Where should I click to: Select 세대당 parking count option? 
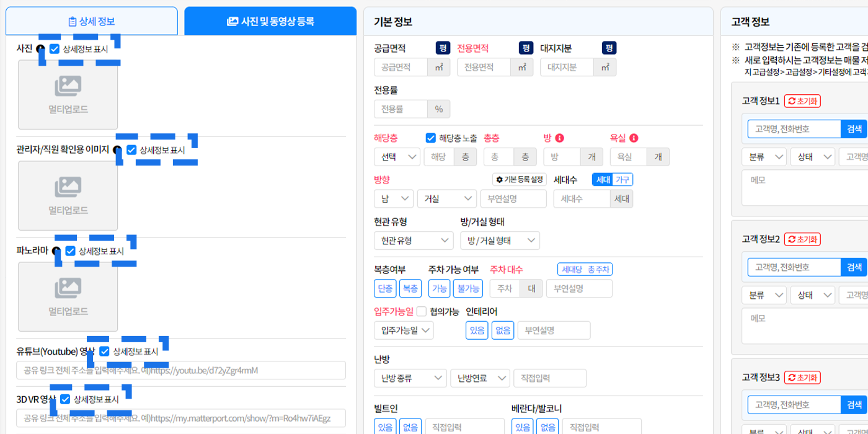point(570,269)
